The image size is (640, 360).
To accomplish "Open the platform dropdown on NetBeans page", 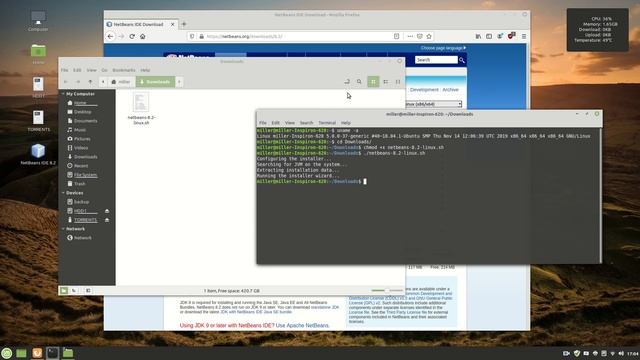I will click(x=433, y=104).
